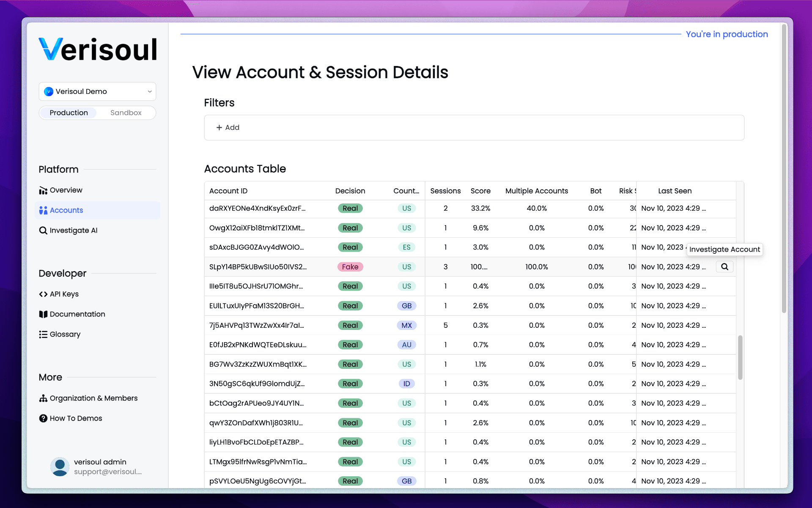The width and height of the screenshot is (812, 508).
Task: Click the Organization & Members hierarchy icon
Action: tap(43, 398)
